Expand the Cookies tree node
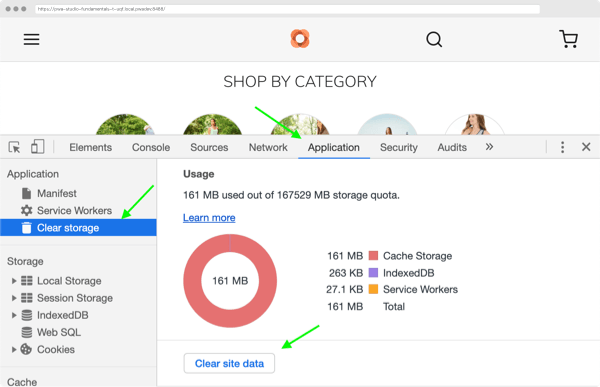Image resolution: width=600 pixels, height=387 pixels. 14,349
